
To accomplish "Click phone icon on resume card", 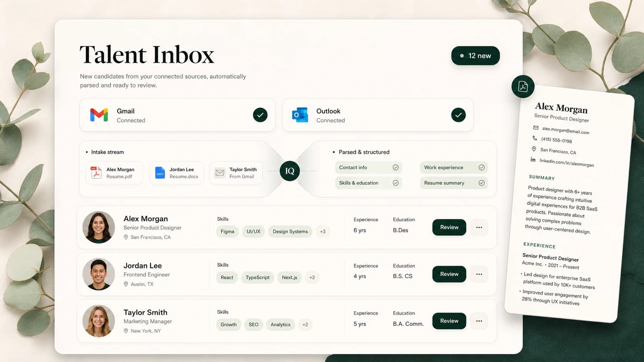I will point(535,138).
